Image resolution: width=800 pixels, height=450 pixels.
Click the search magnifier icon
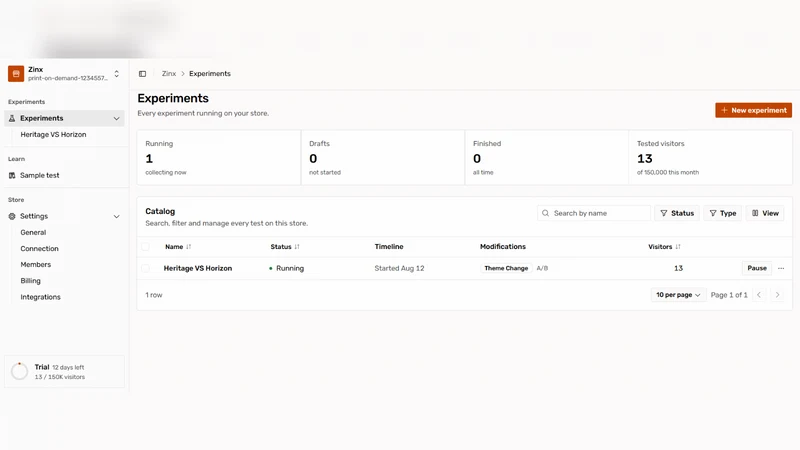pos(545,213)
